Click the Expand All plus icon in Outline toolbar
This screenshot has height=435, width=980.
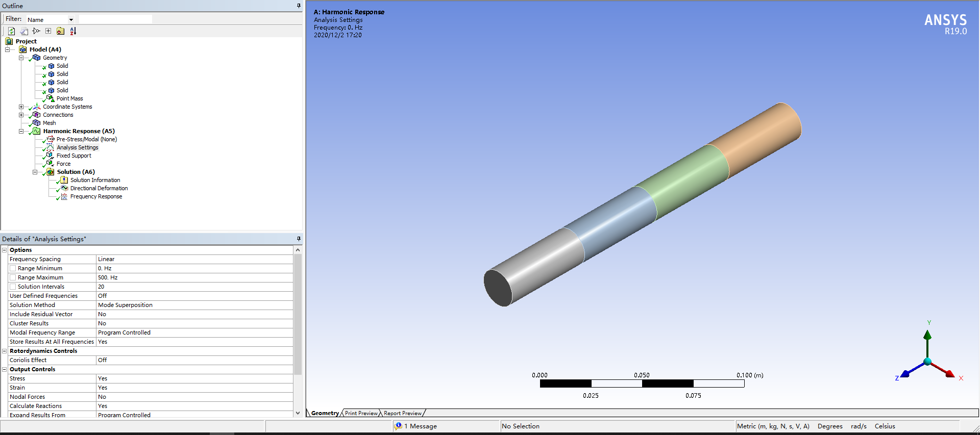pyautogui.click(x=48, y=31)
